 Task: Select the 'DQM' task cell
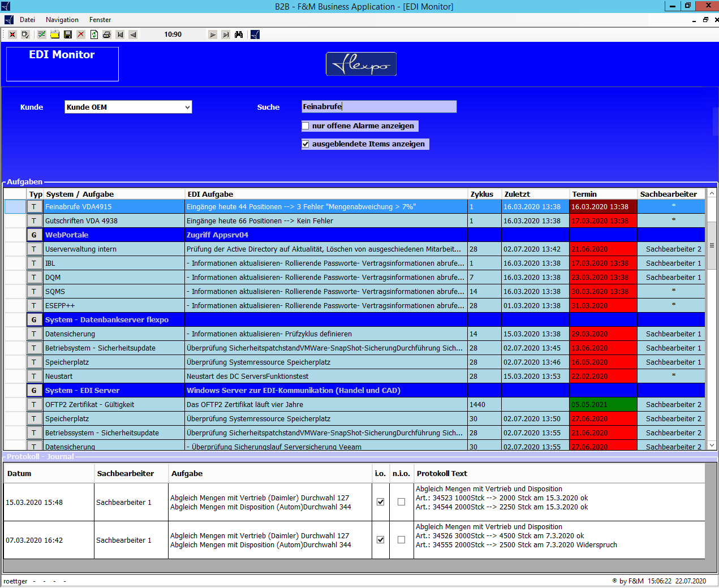coord(114,278)
